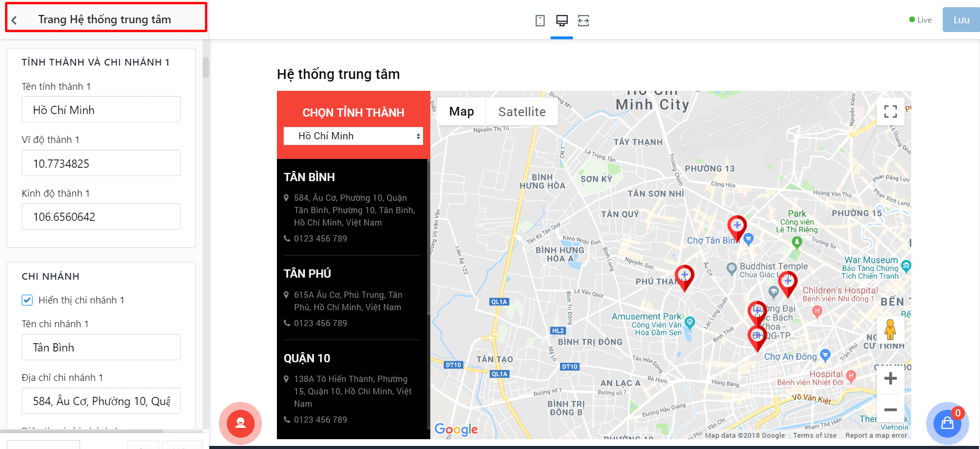Click the Tân Bình address pin icon
This screenshot has width=980, height=449.
tap(286, 198)
